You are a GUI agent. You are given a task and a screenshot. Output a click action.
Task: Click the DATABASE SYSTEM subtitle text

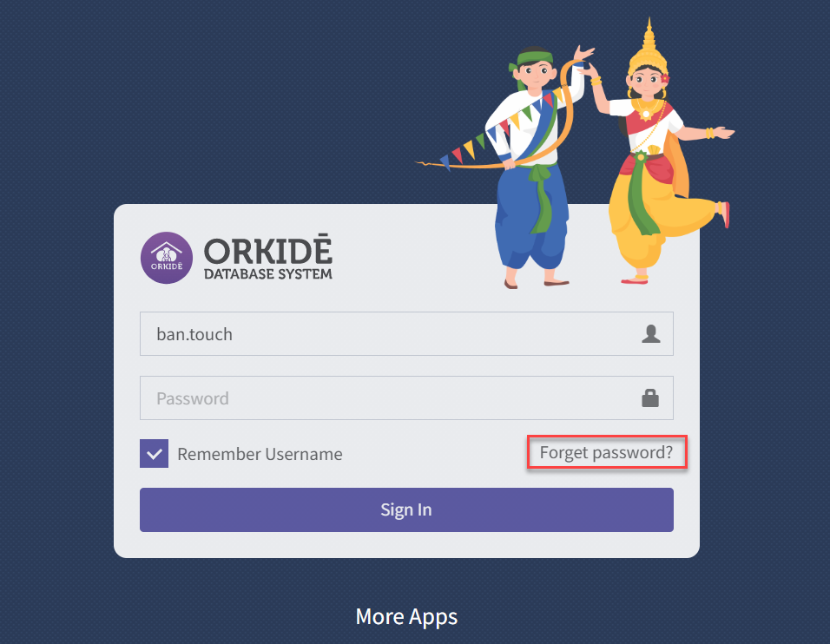[x=268, y=274]
